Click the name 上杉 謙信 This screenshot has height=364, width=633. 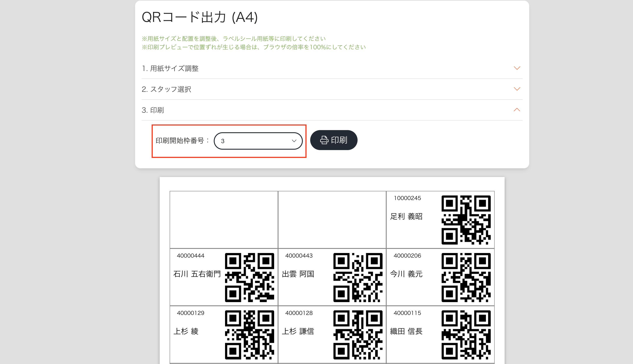pos(298,331)
